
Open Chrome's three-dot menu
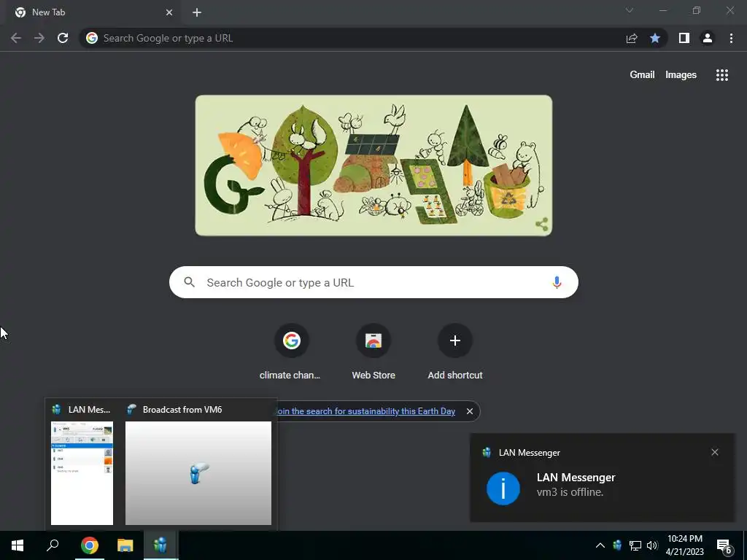(731, 38)
